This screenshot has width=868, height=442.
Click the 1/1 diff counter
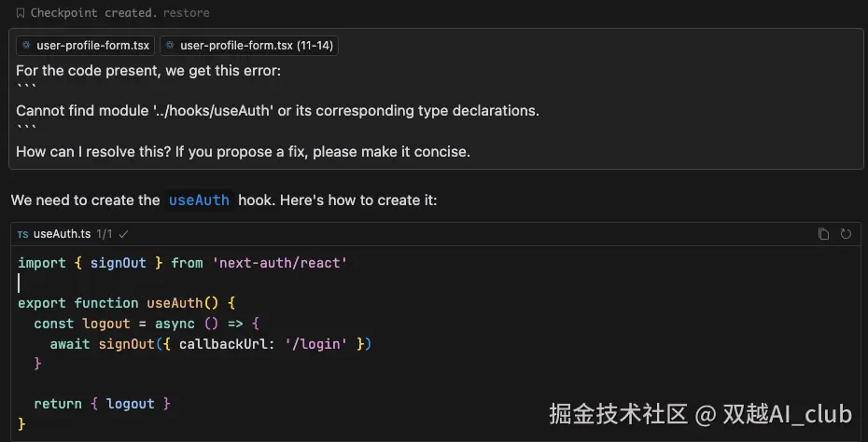pyautogui.click(x=105, y=234)
